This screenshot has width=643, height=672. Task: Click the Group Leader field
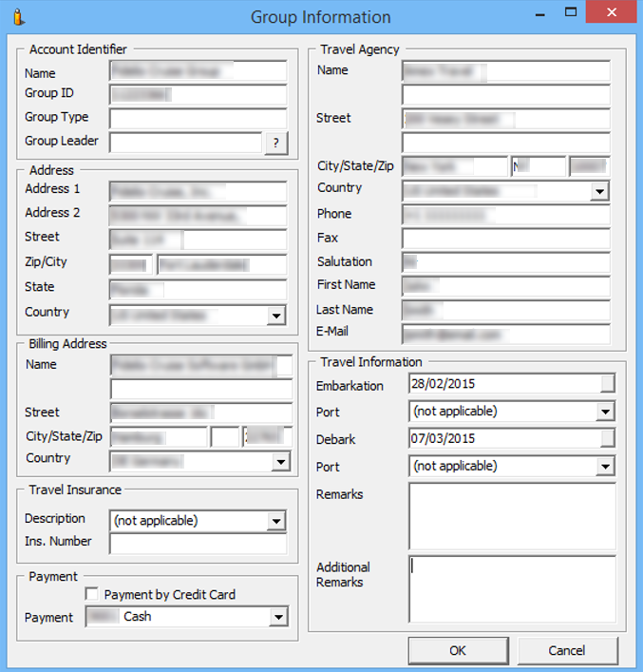point(186,143)
